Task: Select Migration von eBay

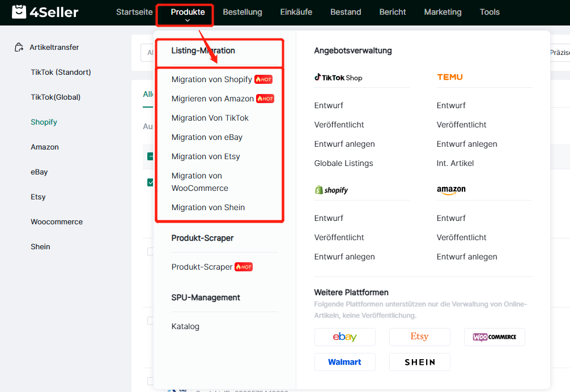Action: [x=206, y=137]
